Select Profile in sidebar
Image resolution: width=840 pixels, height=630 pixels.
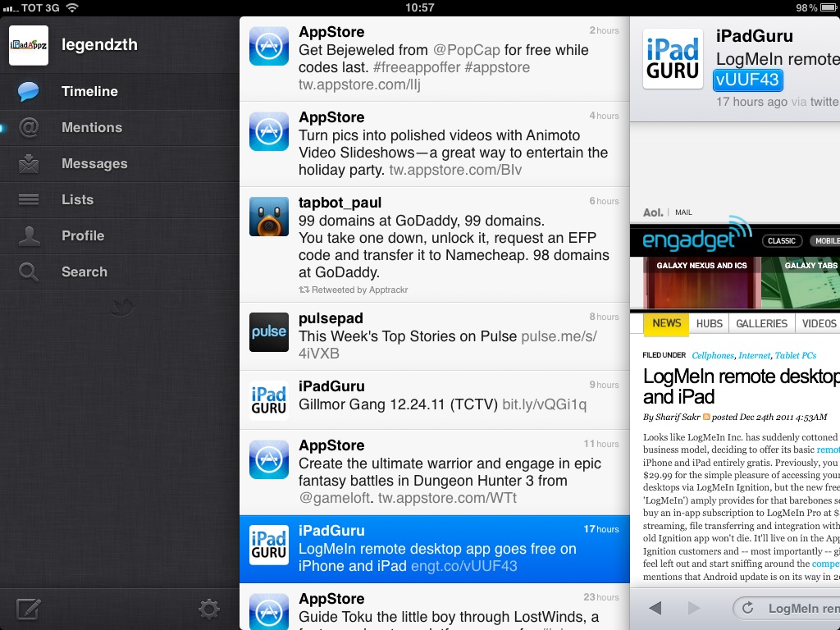point(120,235)
